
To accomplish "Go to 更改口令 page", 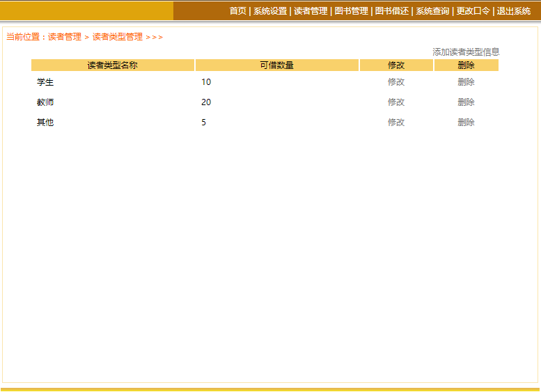I will [x=473, y=11].
